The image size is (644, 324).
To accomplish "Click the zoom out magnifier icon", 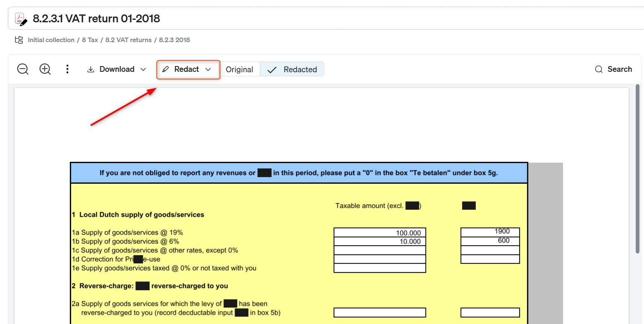I will pos(23,69).
